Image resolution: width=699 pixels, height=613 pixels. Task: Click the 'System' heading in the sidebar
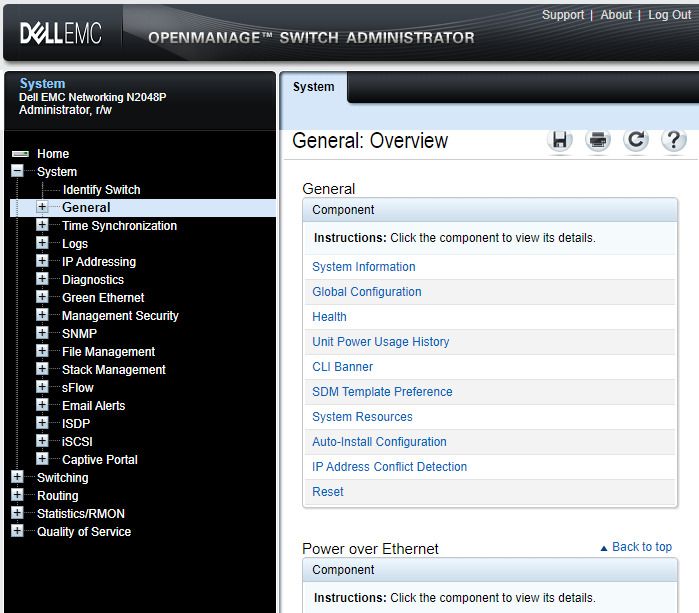point(42,83)
